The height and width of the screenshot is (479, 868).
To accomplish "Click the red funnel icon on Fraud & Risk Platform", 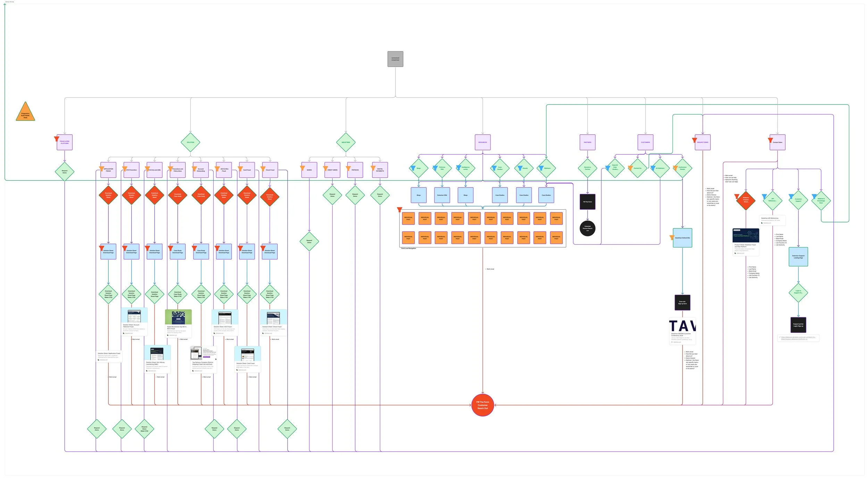I will 57,139.
